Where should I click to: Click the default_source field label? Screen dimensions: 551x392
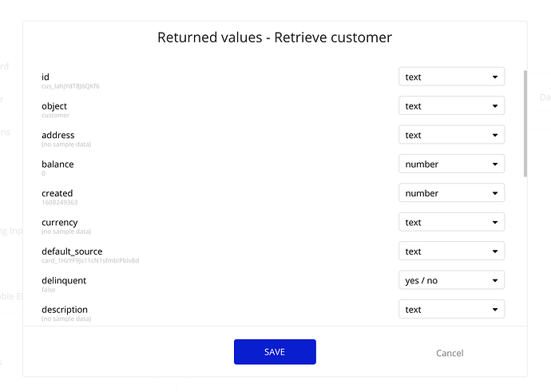click(x=72, y=251)
